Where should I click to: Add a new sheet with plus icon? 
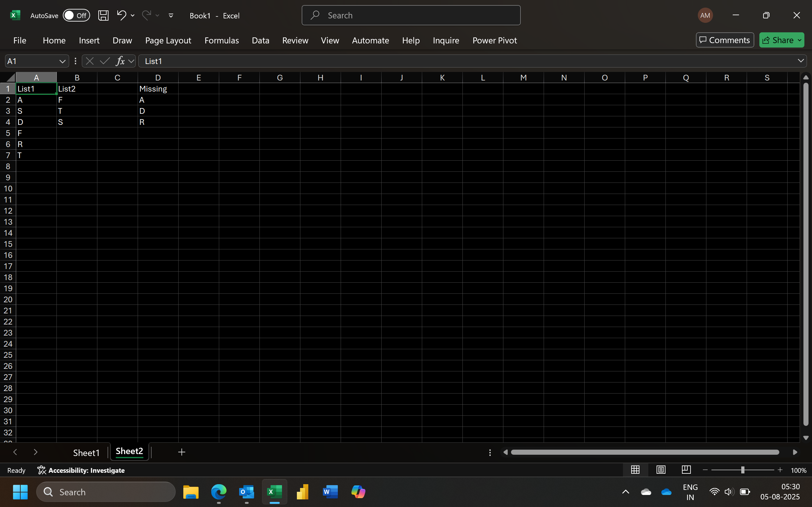coord(181,452)
